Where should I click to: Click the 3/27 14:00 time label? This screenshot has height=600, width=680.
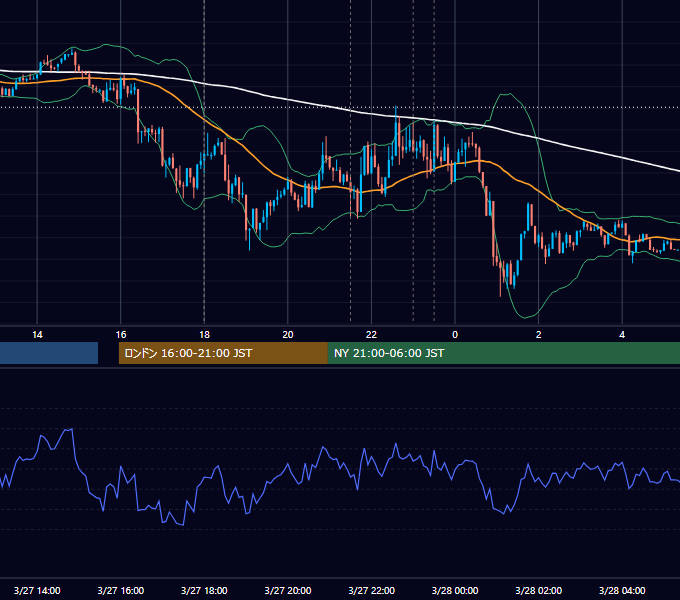click(x=37, y=590)
